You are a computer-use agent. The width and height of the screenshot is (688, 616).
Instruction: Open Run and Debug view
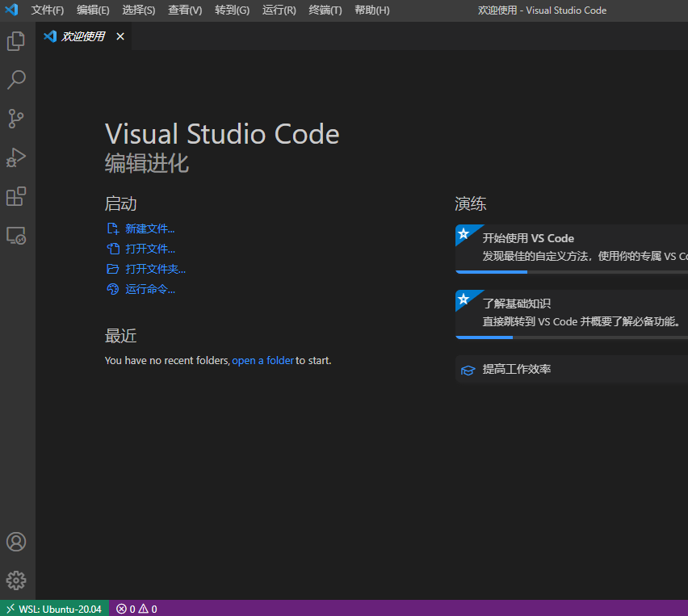pyautogui.click(x=16, y=157)
